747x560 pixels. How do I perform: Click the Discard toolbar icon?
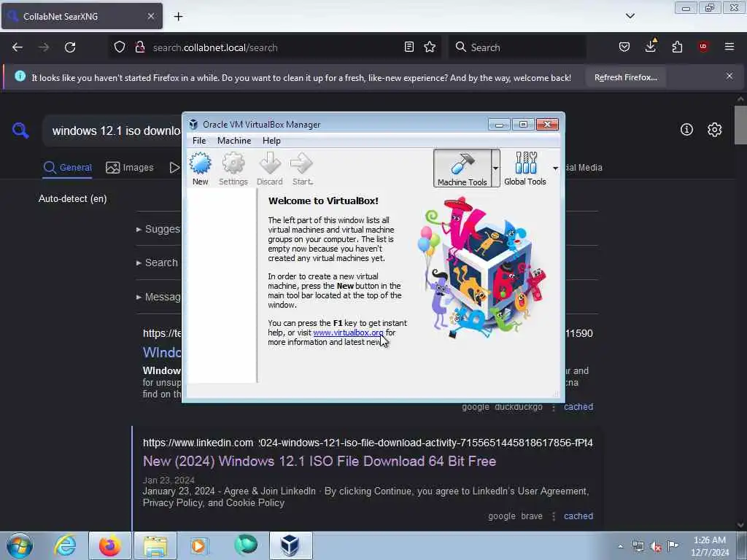(270, 168)
